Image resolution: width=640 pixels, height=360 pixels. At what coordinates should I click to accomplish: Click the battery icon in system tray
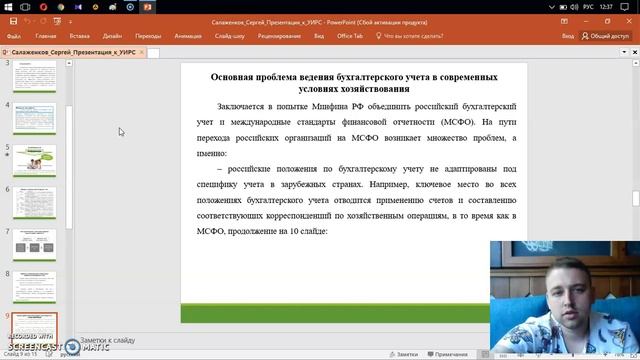pyautogui.click(x=563, y=7)
